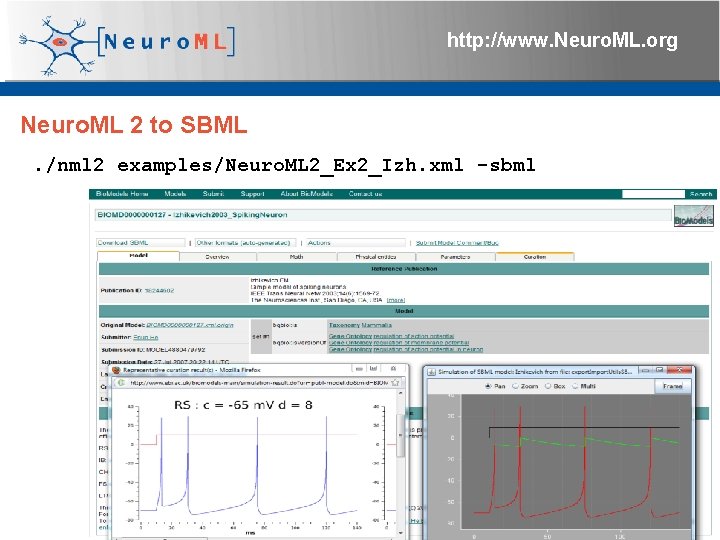Open the regulation of action potential in neuron link
Screen dimensions: 720x540
tap(428, 349)
